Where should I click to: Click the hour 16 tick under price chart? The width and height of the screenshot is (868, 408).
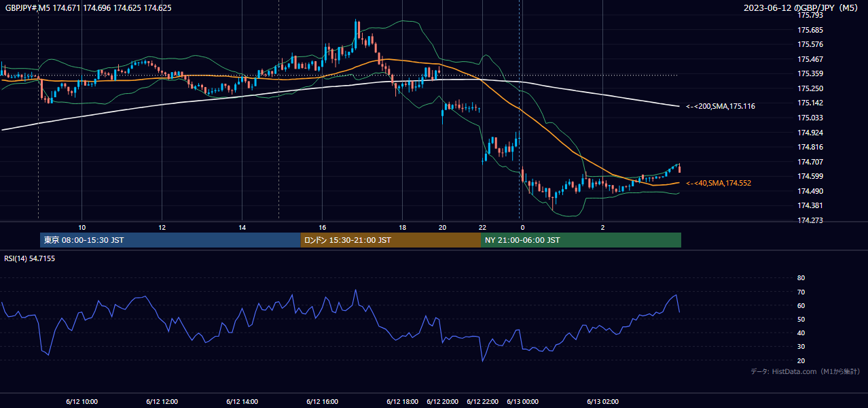[322, 227]
